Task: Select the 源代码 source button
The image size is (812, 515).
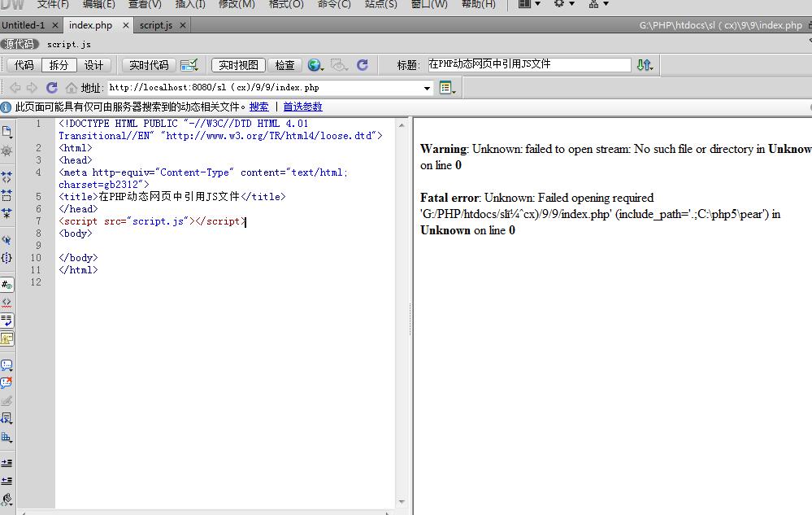Action: point(20,44)
